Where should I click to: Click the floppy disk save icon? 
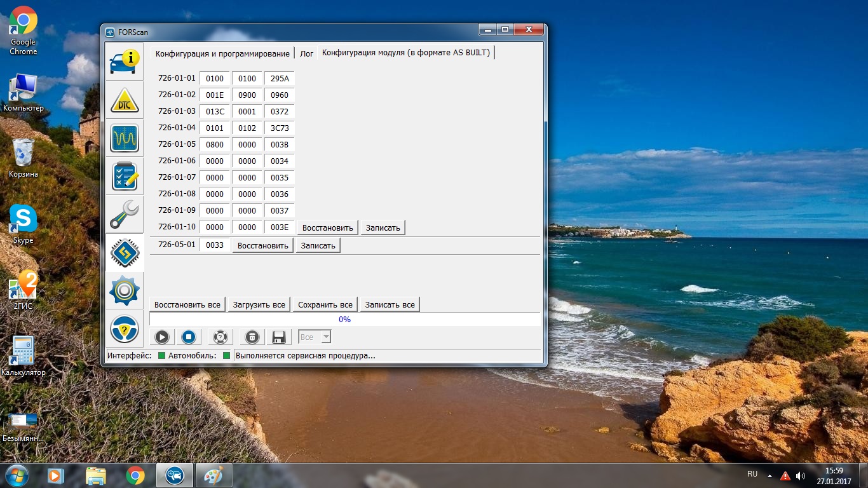point(278,337)
